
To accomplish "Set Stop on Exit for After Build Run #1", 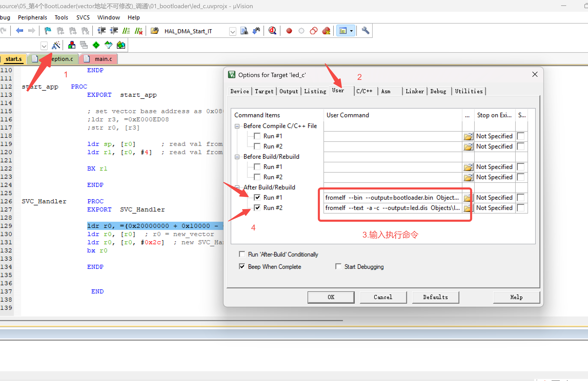I will coord(494,198).
